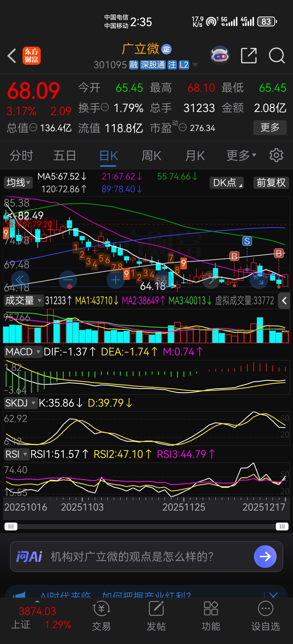Open the robot assistant avatar icon
This screenshot has width=293, height=644.
[x=220, y=55]
